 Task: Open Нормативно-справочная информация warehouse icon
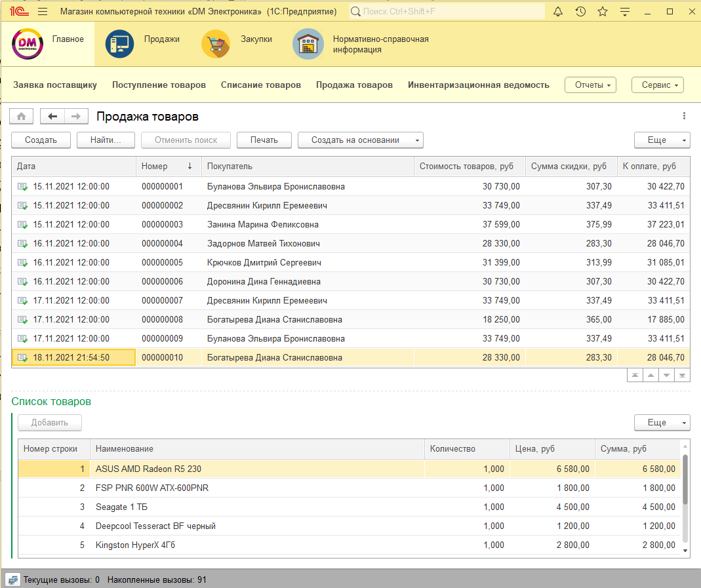coord(308,44)
